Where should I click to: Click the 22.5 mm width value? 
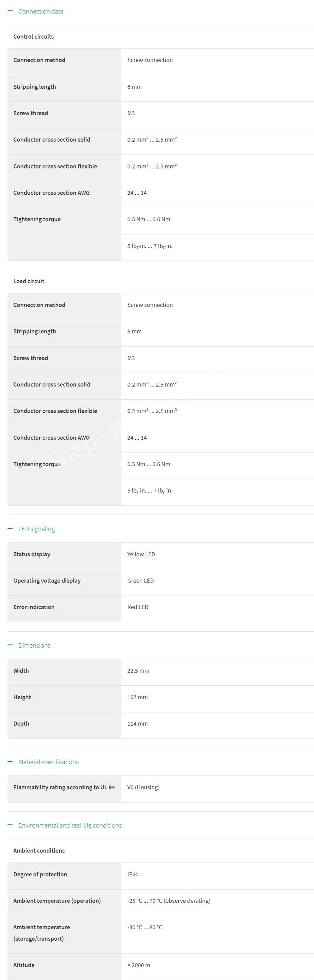coord(138,671)
